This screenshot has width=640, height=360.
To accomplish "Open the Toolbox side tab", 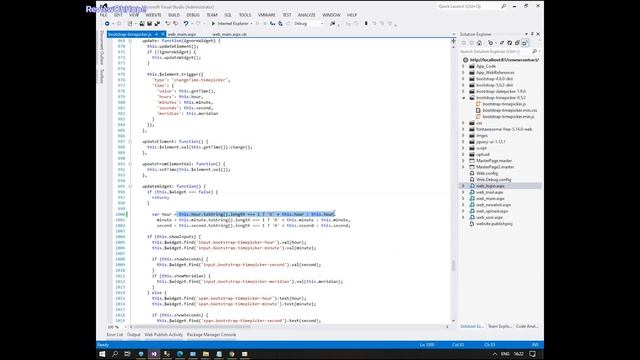I will click(x=101, y=76).
